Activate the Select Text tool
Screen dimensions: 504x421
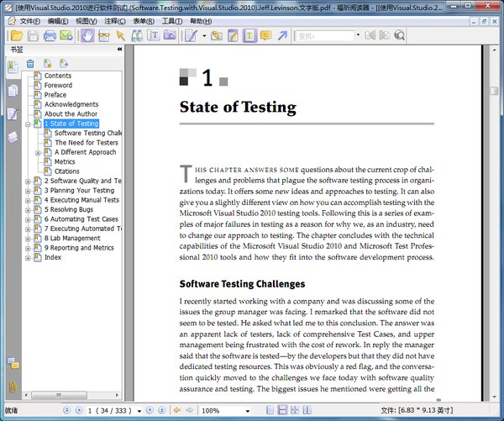click(104, 35)
